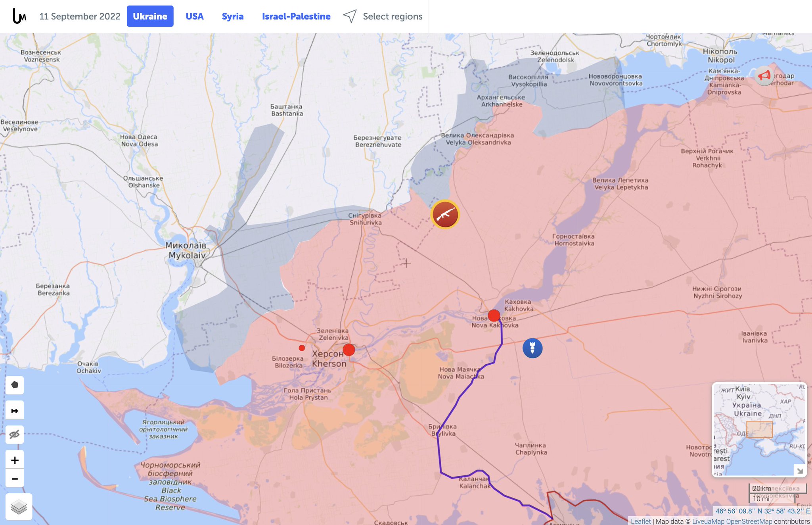This screenshot has width=812, height=525.
Task: Click the Ivanivka town label
Action: [x=754, y=337]
